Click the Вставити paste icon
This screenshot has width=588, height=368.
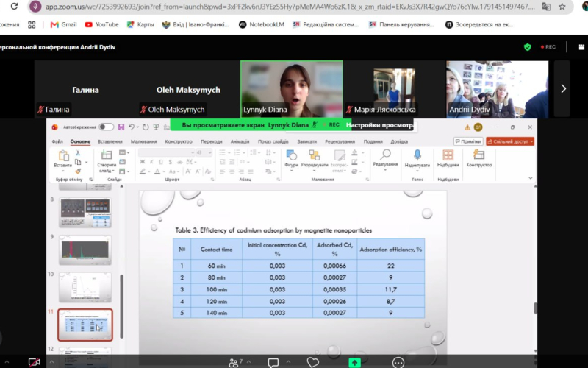[63, 155]
